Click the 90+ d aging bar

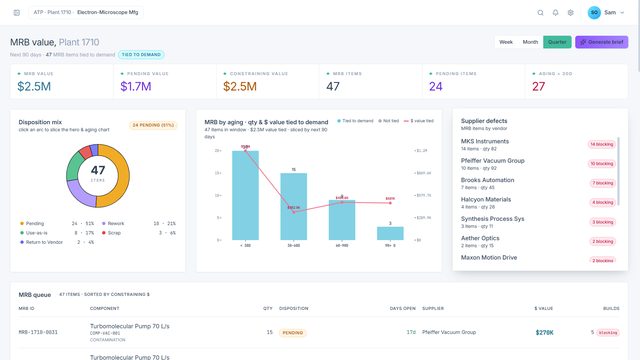click(x=390, y=233)
